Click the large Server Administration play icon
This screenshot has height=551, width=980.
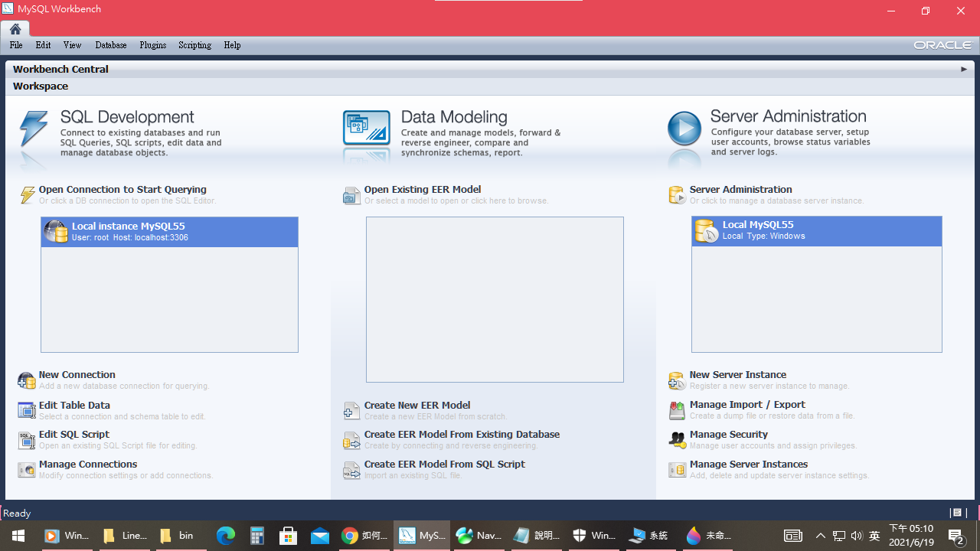[684, 129]
